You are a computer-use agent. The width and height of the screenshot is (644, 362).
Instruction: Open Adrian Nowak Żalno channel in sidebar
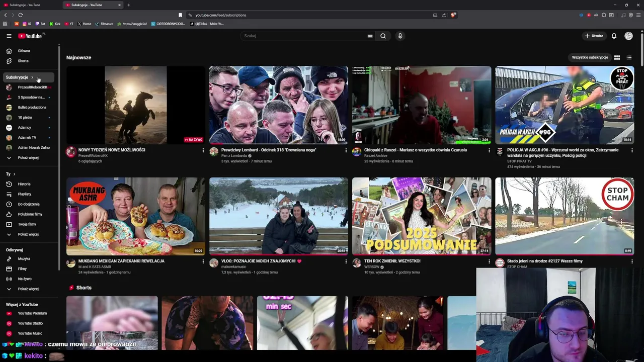click(x=28, y=148)
